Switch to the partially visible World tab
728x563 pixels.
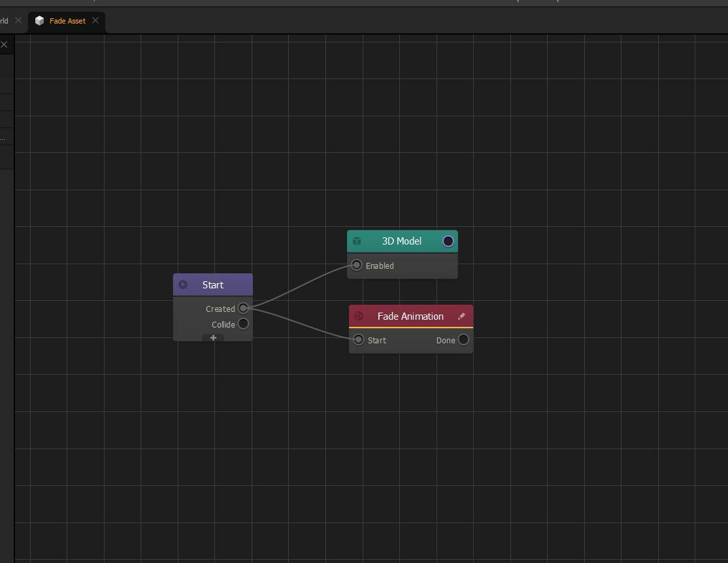[x=4, y=21]
